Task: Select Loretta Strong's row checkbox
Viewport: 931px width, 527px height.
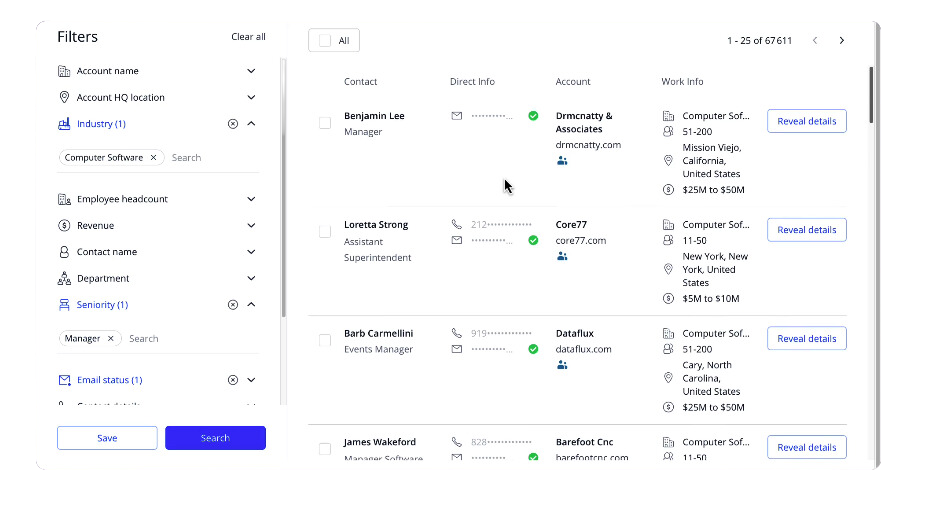Action: (x=325, y=231)
